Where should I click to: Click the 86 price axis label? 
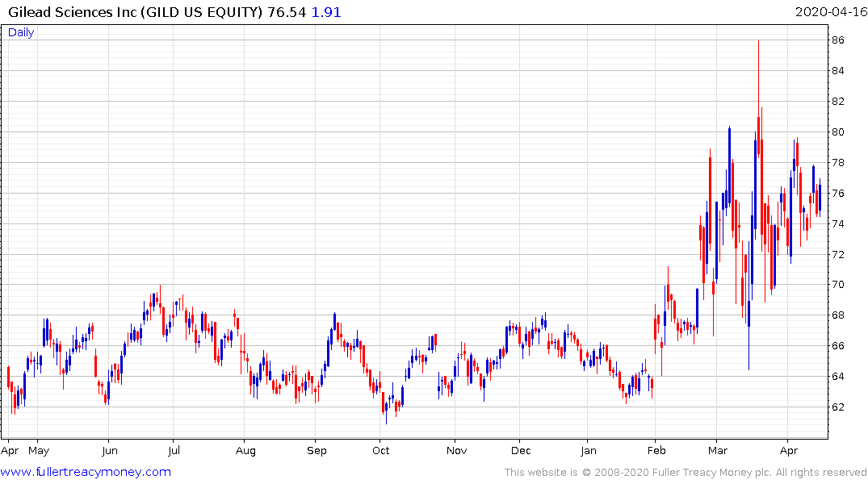837,40
